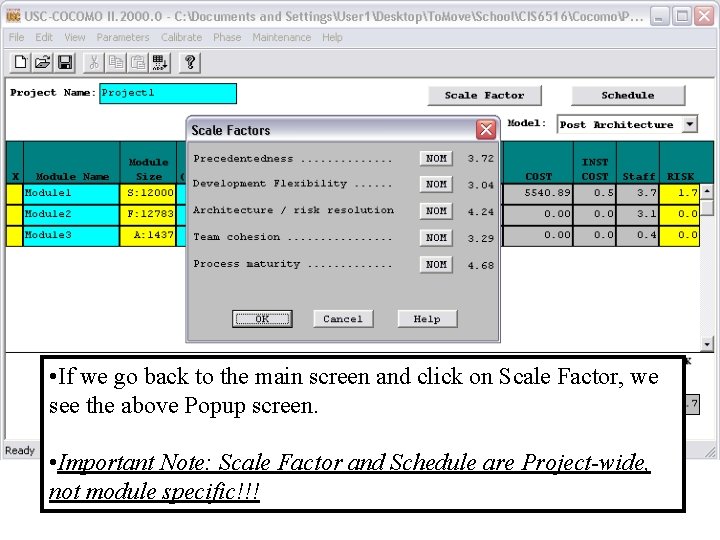Click the Help question mark icon
This screenshot has height=540, width=720.
(x=190, y=62)
